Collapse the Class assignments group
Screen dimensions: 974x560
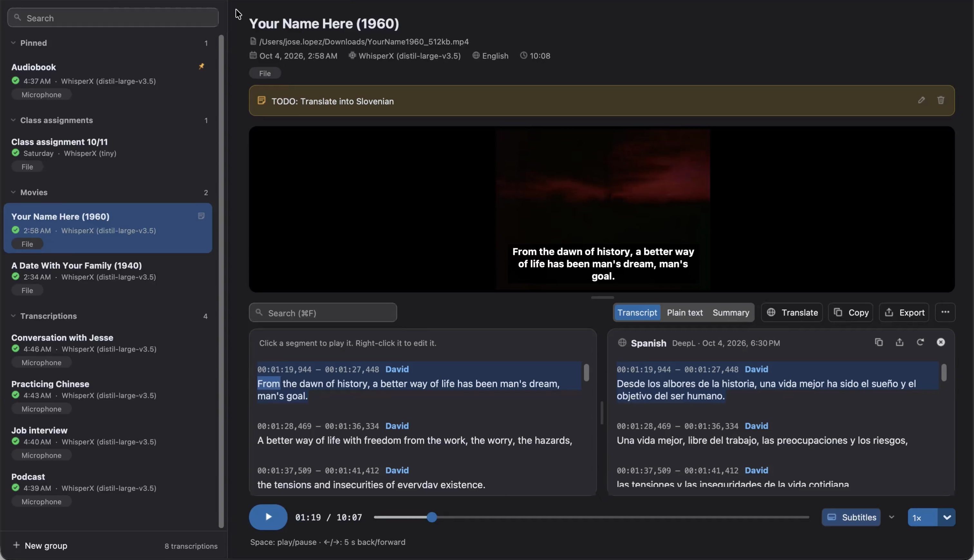(x=13, y=120)
